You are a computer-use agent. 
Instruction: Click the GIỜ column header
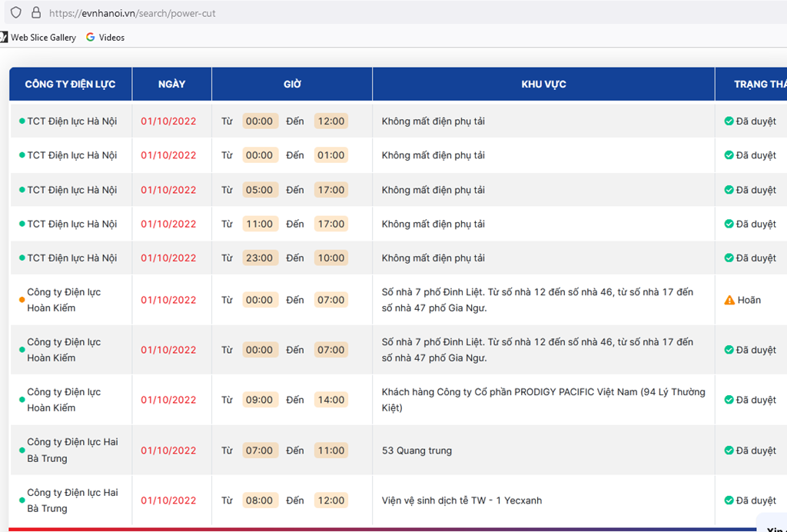pos(292,85)
